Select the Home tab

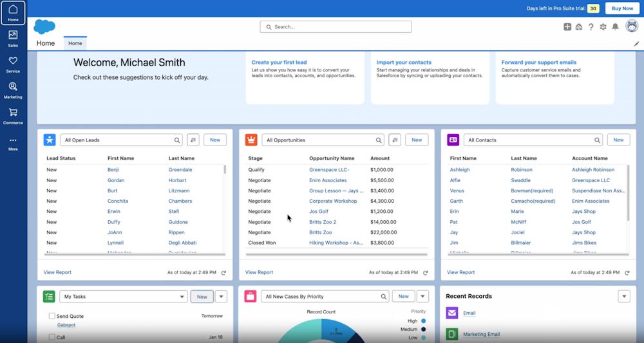coord(75,43)
